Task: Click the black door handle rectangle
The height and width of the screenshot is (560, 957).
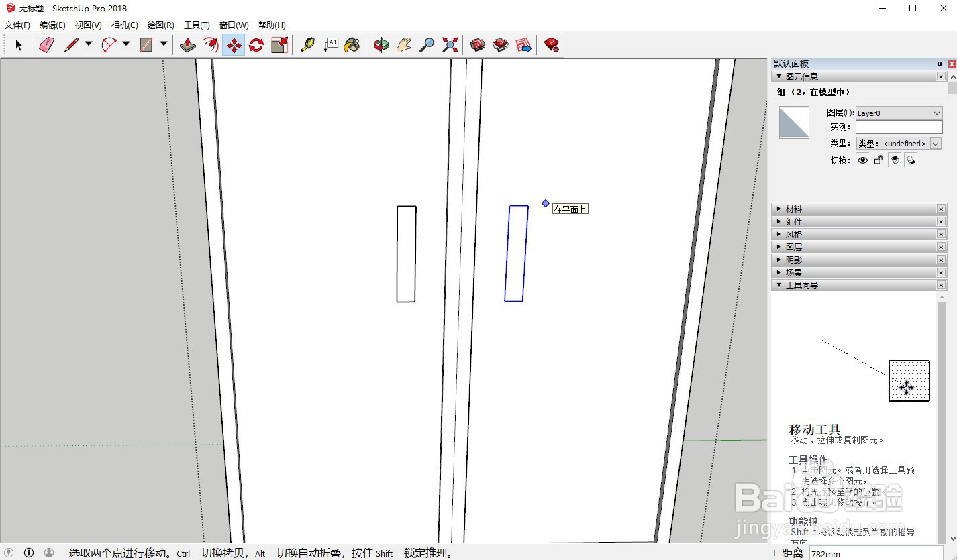Action: click(x=406, y=254)
